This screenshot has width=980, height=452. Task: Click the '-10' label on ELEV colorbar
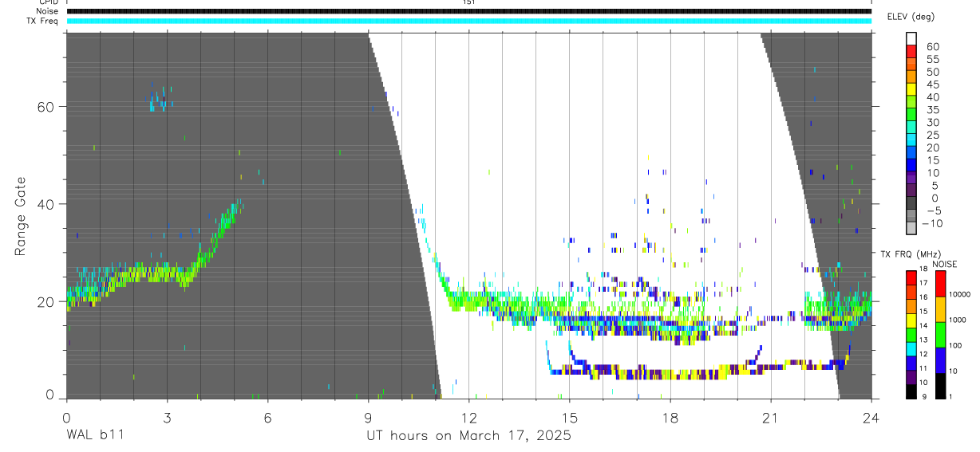(x=931, y=223)
